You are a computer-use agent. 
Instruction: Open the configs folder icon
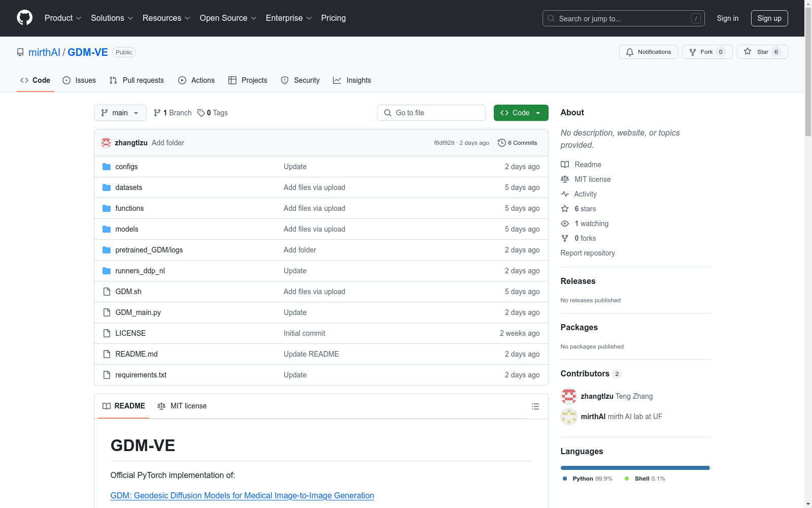click(107, 167)
